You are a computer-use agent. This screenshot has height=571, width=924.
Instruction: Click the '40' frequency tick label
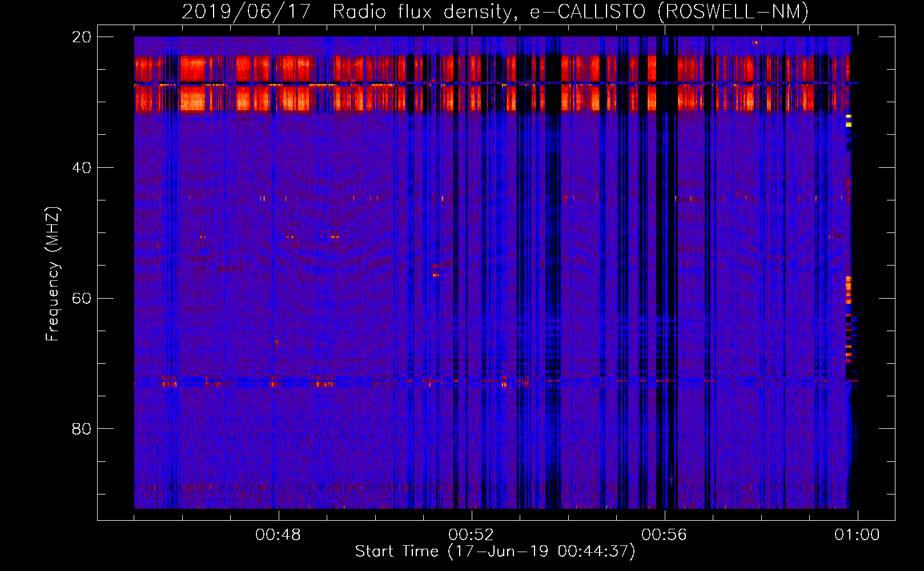coord(82,168)
